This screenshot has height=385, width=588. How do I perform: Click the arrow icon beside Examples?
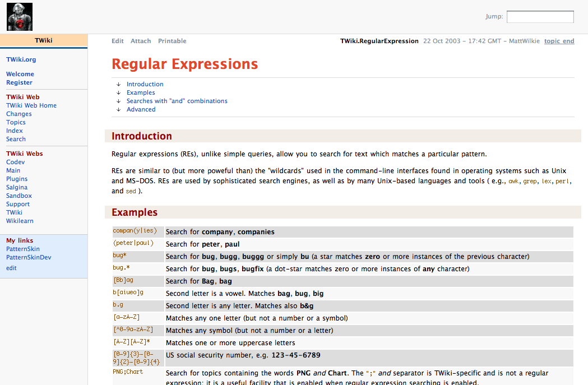pos(119,93)
